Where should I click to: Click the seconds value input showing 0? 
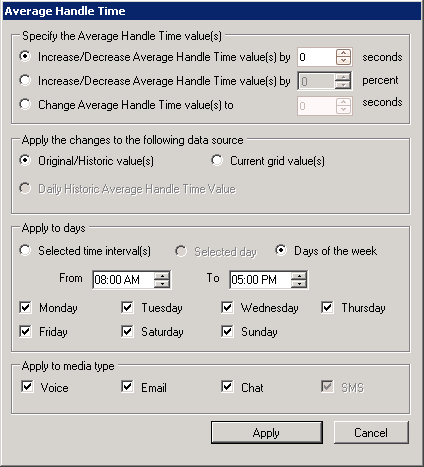point(317,57)
